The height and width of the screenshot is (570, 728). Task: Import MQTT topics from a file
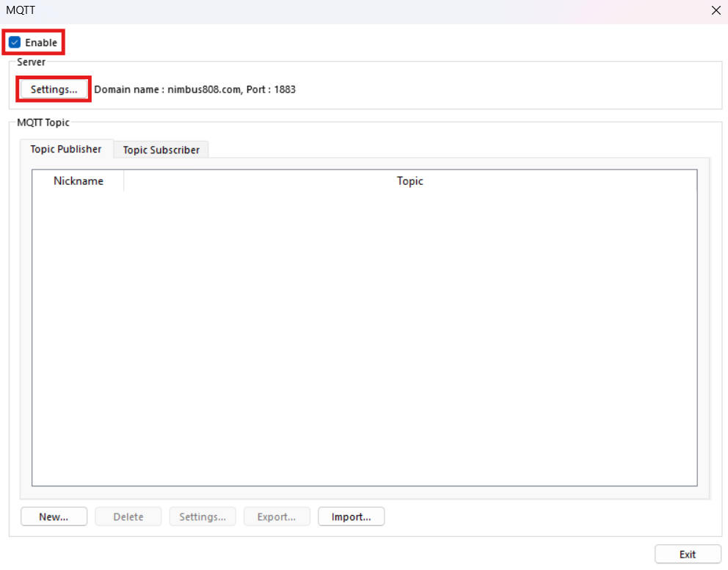[351, 516]
